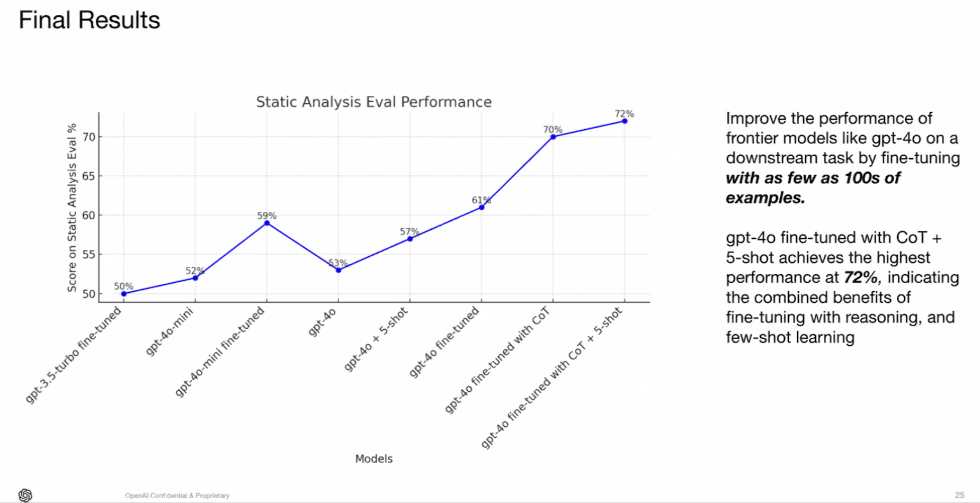Click the 'gpt-4o + 5-shot' axis label
The width and height of the screenshot is (980, 503).
(x=376, y=339)
